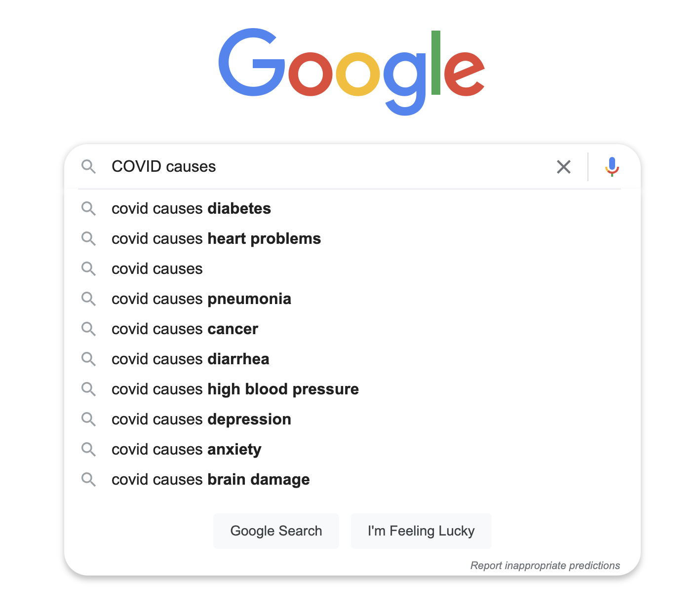The height and width of the screenshot is (614, 700).
Task: Click the voice search microphone icon
Action: (612, 166)
